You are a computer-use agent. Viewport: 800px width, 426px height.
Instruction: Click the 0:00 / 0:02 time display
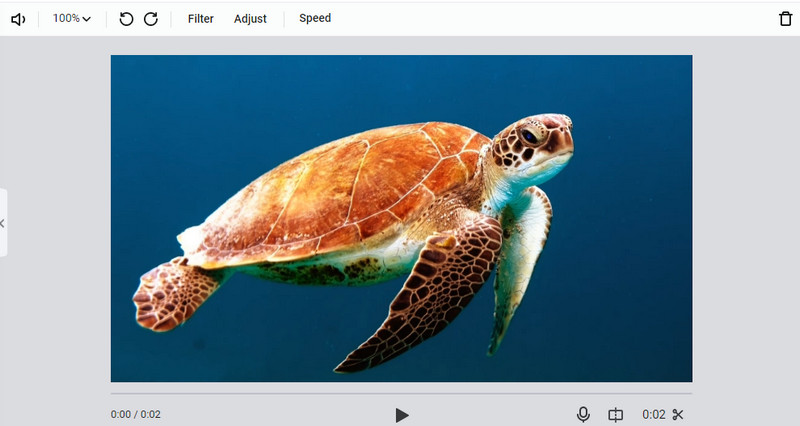click(136, 414)
